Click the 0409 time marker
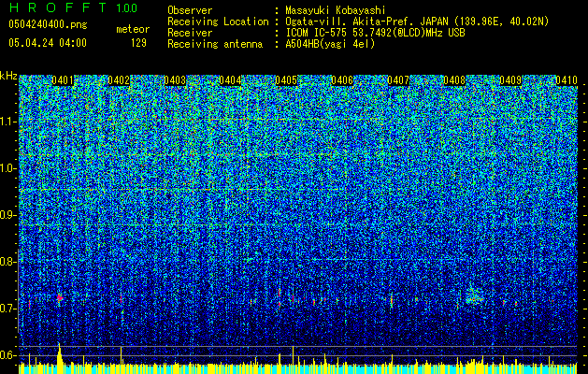Screen dimensions: 588x374 click(x=510, y=80)
